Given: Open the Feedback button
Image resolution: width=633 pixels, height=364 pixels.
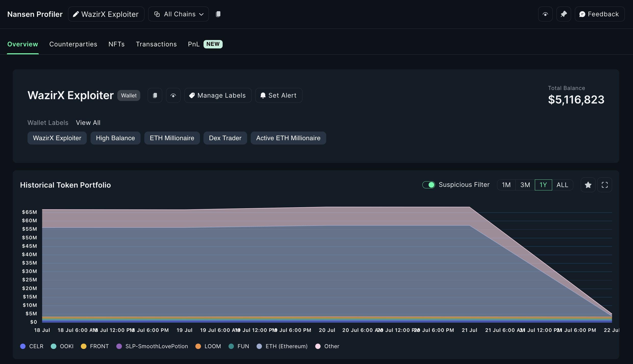Looking at the screenshot, I should [x=600, y=14].
